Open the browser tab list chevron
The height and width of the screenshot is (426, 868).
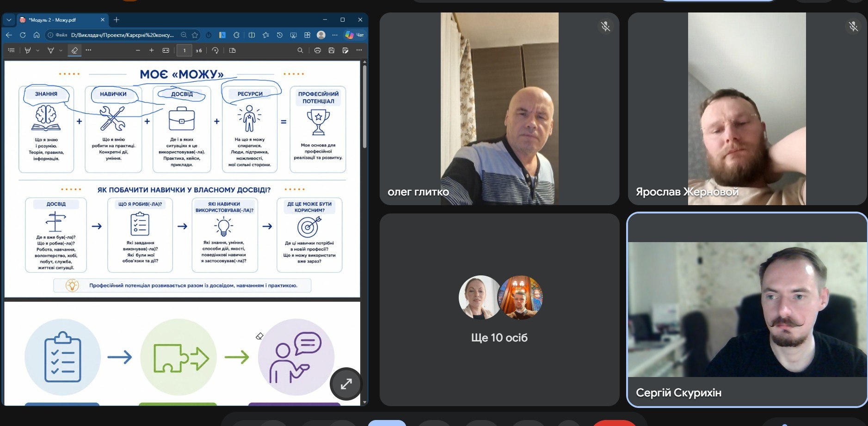[x=9, y=20]
